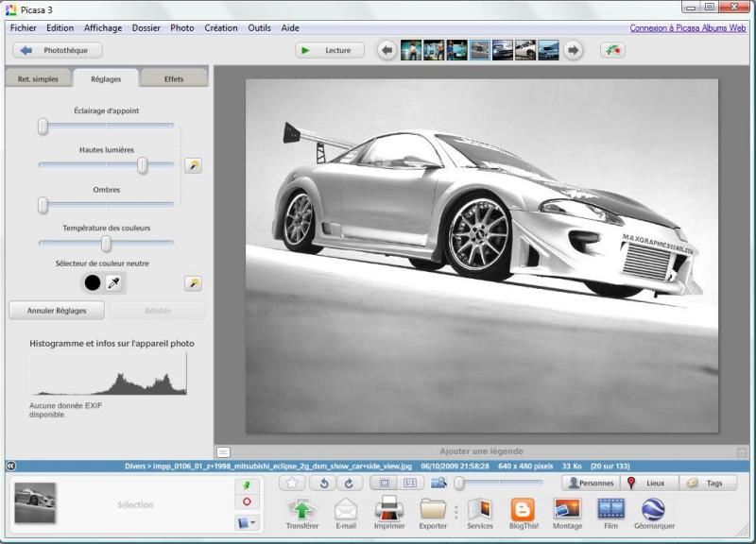This screenshot has height=544, width=756.
Task: Toggle the Personnes panel
Action: coord(591,483)
